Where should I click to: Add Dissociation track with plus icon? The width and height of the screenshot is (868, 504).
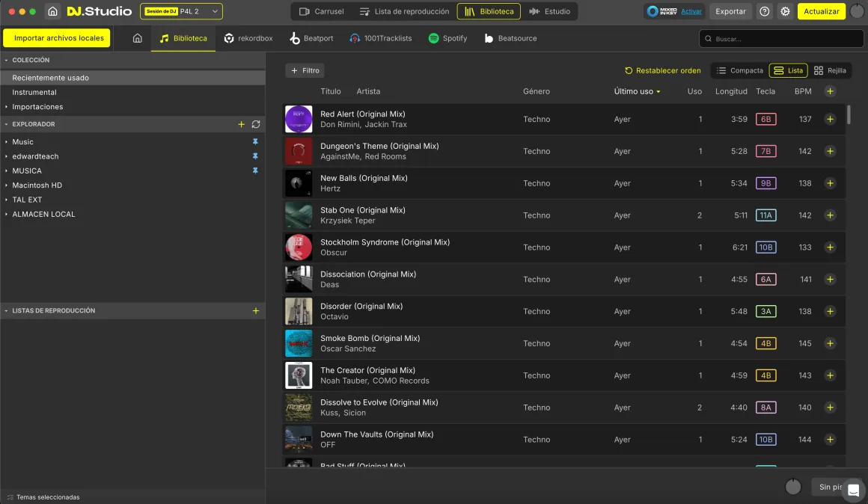pyautogui.click(x=830, y=280)
